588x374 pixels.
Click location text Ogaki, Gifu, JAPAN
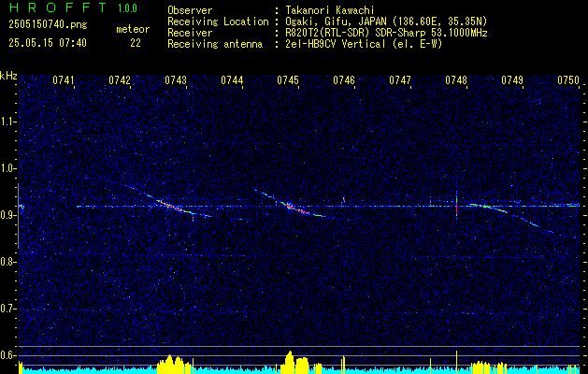pos(336,22)
